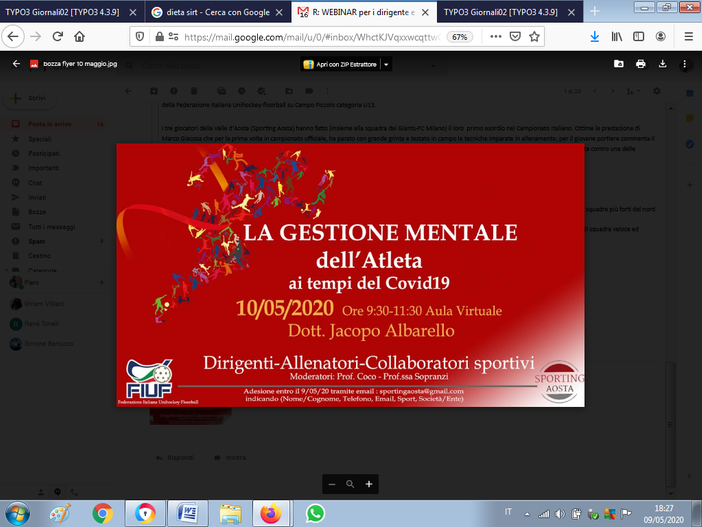This screenshot has height=527, width=702.
Task: Click the back arrow in image viewer
Action: pyautogui.click(x=16, y=64)
